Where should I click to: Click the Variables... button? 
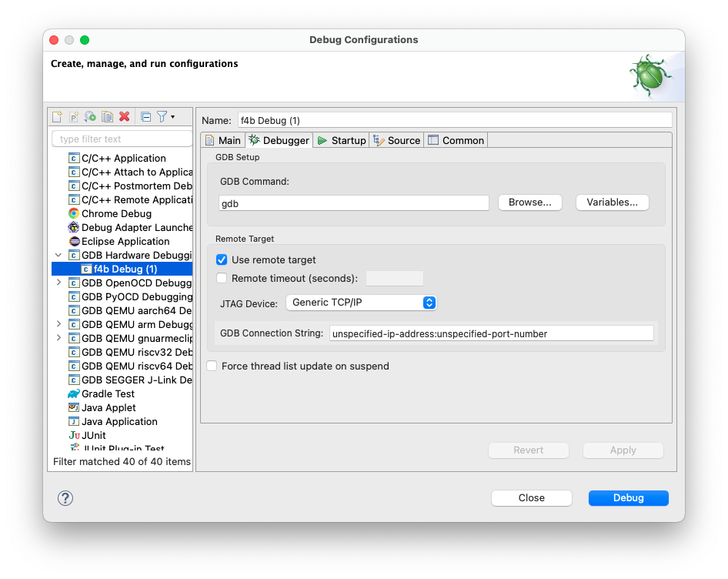point(612,202)
